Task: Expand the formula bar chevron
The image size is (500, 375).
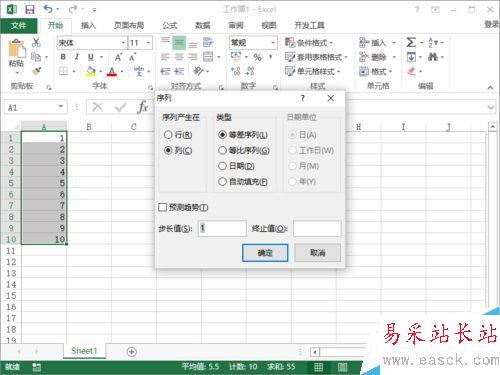Action: pos(491,108)
